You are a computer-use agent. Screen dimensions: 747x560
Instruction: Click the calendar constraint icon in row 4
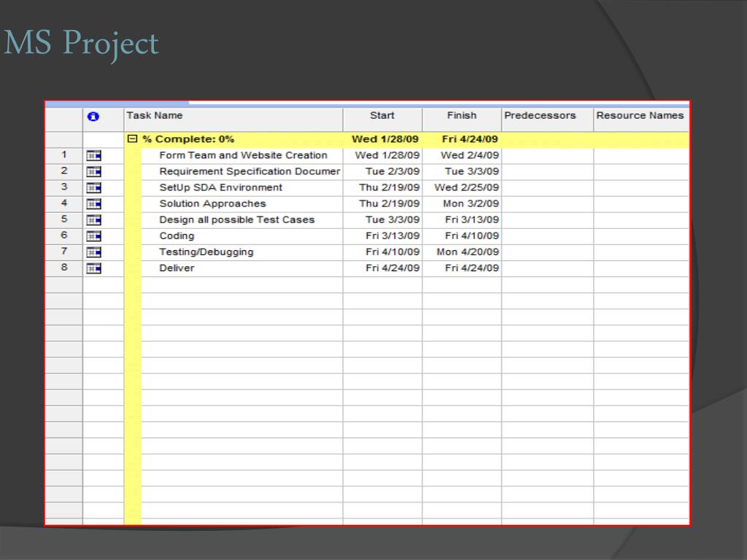click(x=94, y=204)
